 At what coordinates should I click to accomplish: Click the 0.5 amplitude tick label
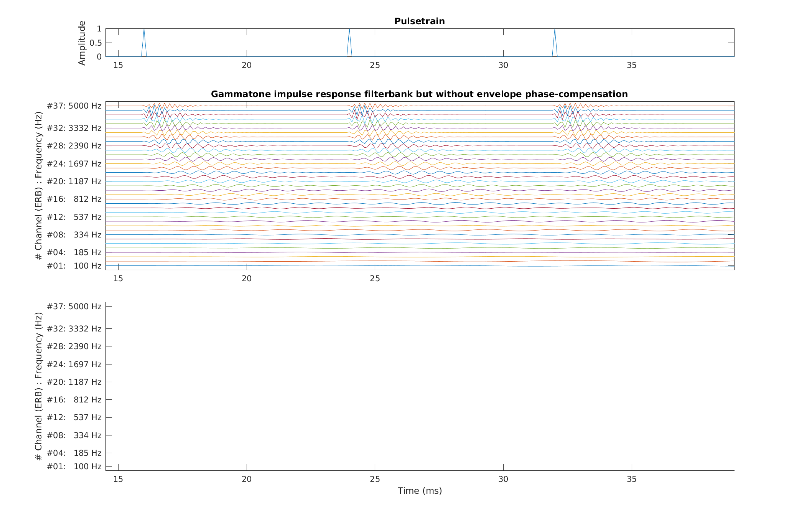[96, 43]
